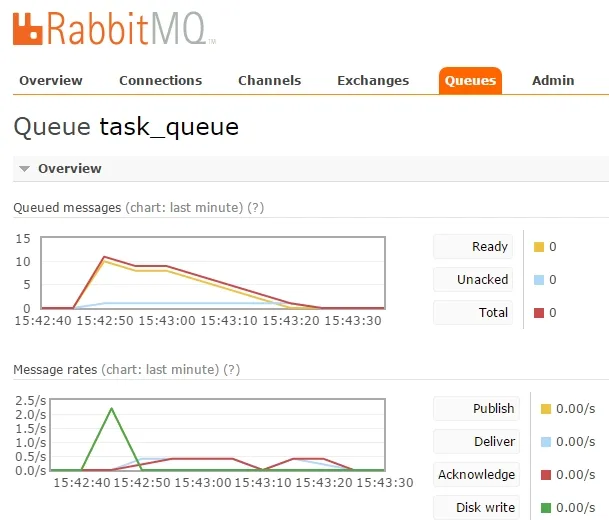Open the Admin tab
This screenshot has height=520, width=609.
point(553,80)
